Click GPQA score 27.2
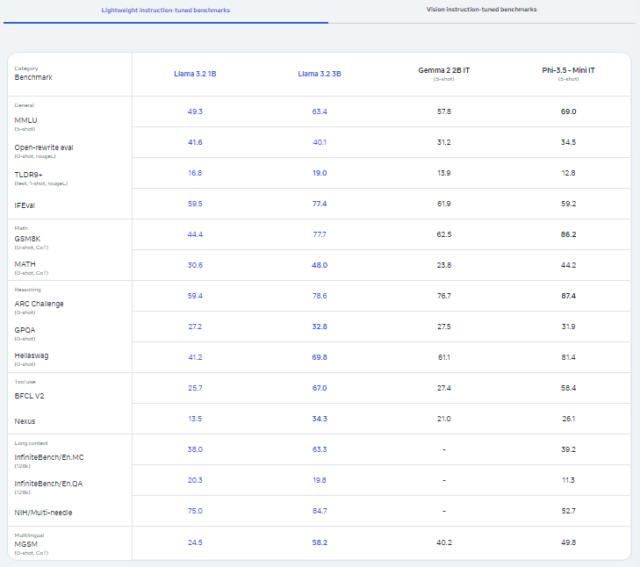The height and width of the screenshot is (567, 640). click(195, 327)
